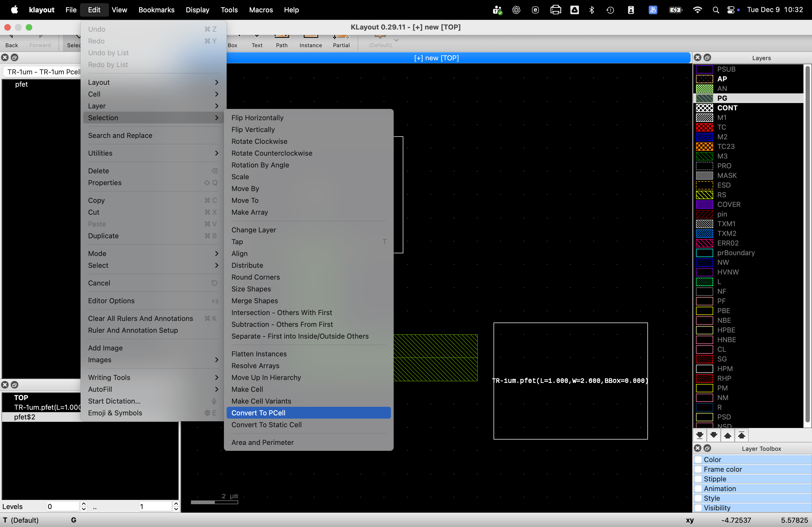This screenshot has width=812, height=527.
Task: Click Search and Replace entry
Action: 120,135
